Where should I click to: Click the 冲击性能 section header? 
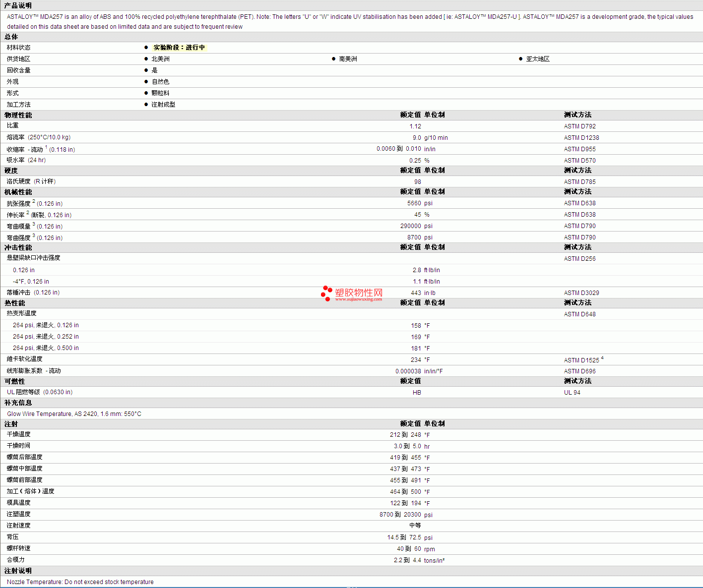(x=18, y=247)
